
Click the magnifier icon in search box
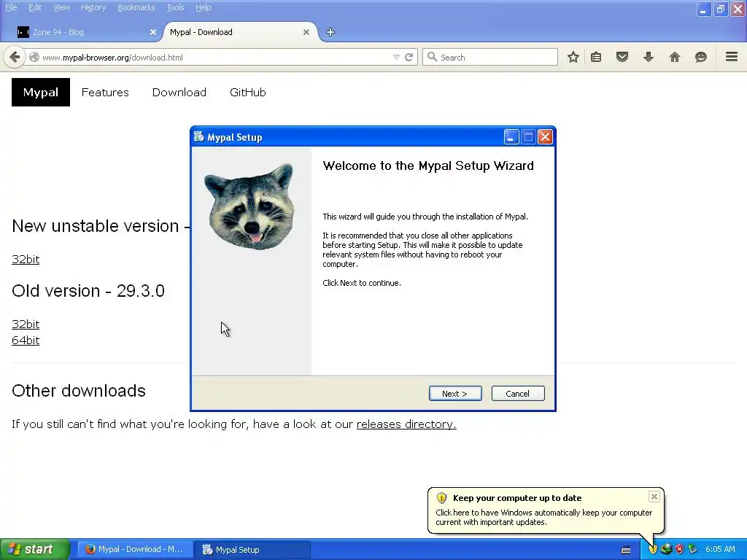click(432, 57)
